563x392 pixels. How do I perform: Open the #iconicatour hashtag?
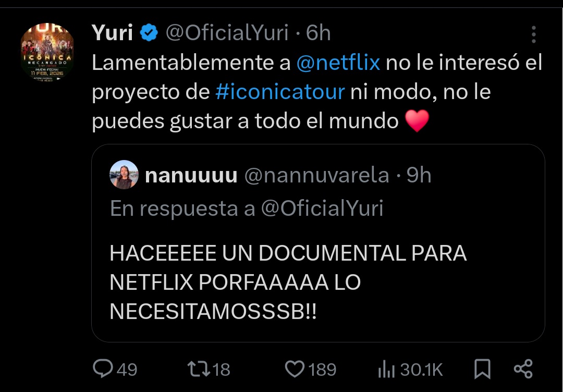(x=280, y=92)
